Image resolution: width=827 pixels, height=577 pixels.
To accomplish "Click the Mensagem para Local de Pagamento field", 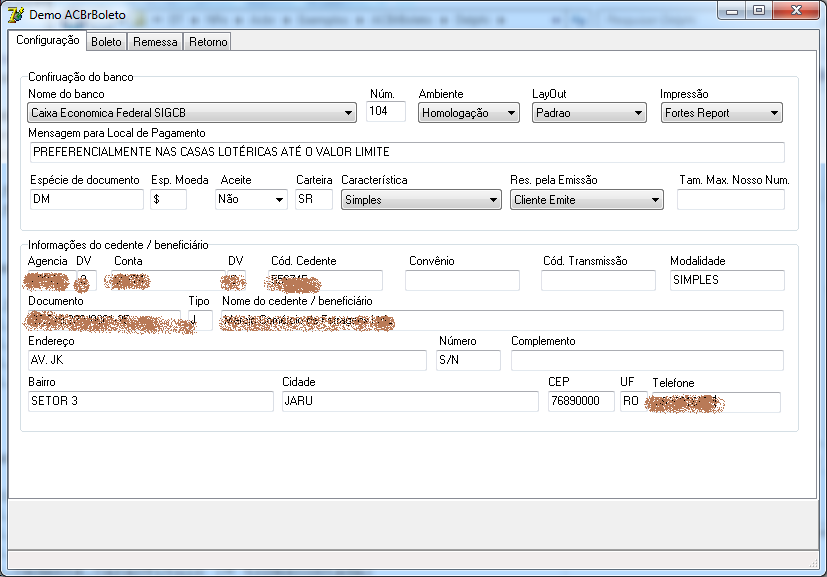I will [407, 152].
